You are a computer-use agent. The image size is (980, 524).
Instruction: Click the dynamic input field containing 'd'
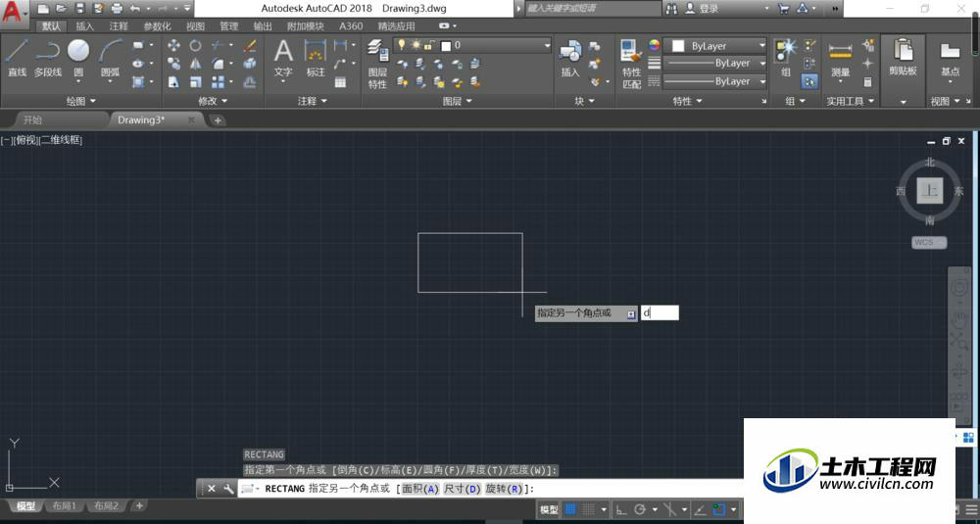tap(660, 312)
